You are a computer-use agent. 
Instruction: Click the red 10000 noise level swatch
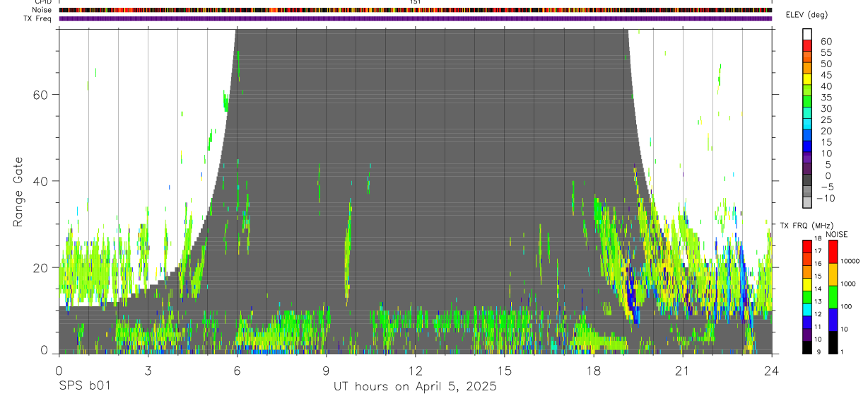[x=833, y=252]
